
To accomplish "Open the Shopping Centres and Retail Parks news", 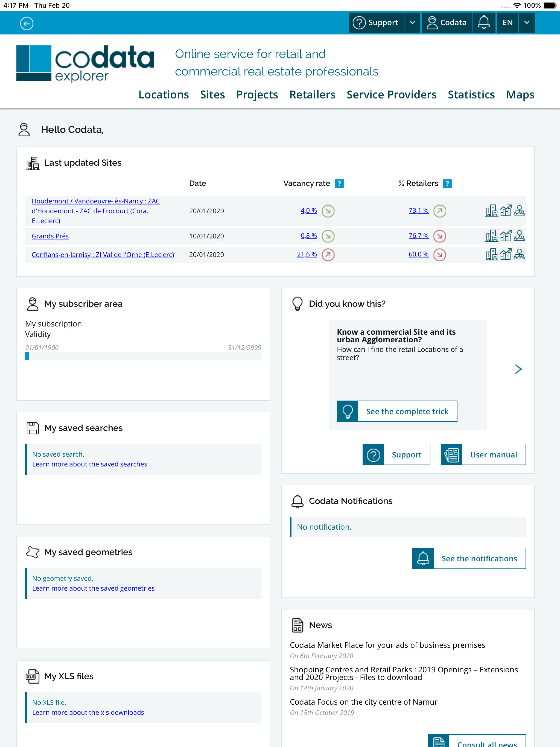I will point(404,673).
